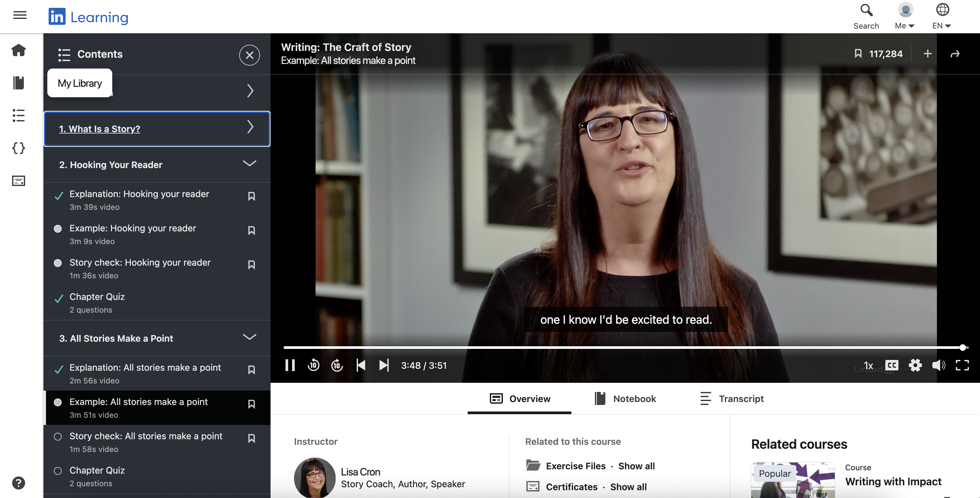Select the code snippets icon in the sidebar

tap(19, 148)
